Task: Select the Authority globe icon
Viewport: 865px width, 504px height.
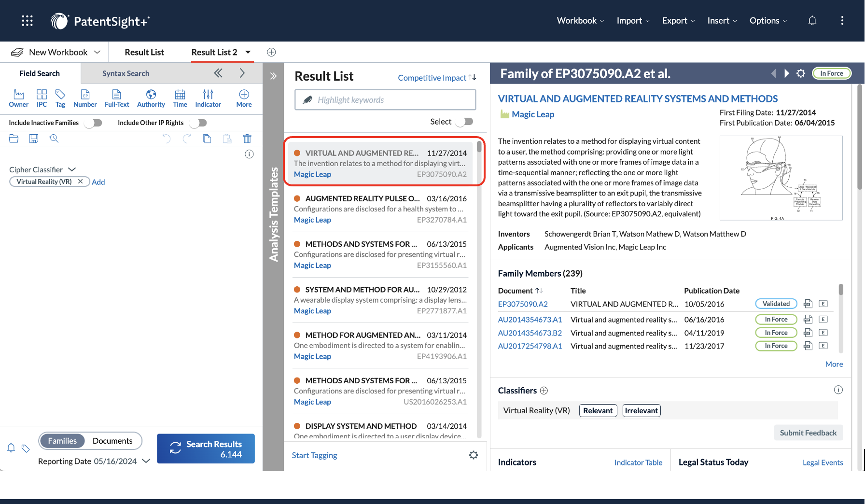Action: (x=151, y=98)
